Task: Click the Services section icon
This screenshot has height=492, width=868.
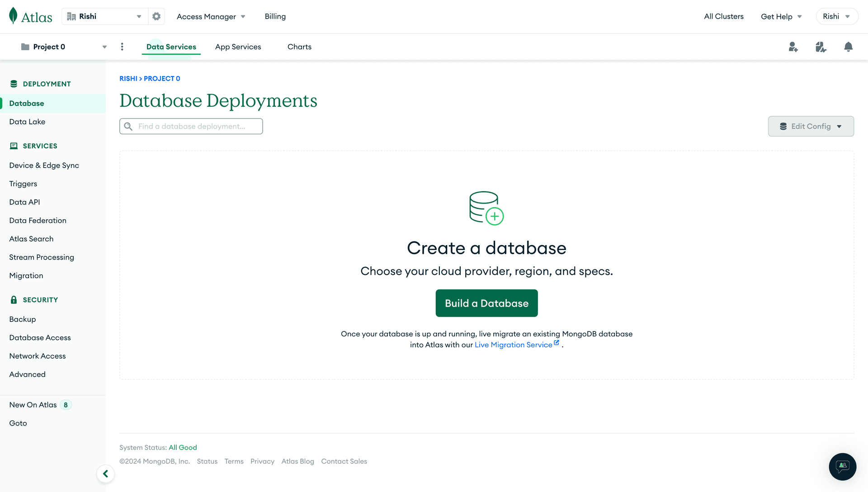Action: click(13, 146)
